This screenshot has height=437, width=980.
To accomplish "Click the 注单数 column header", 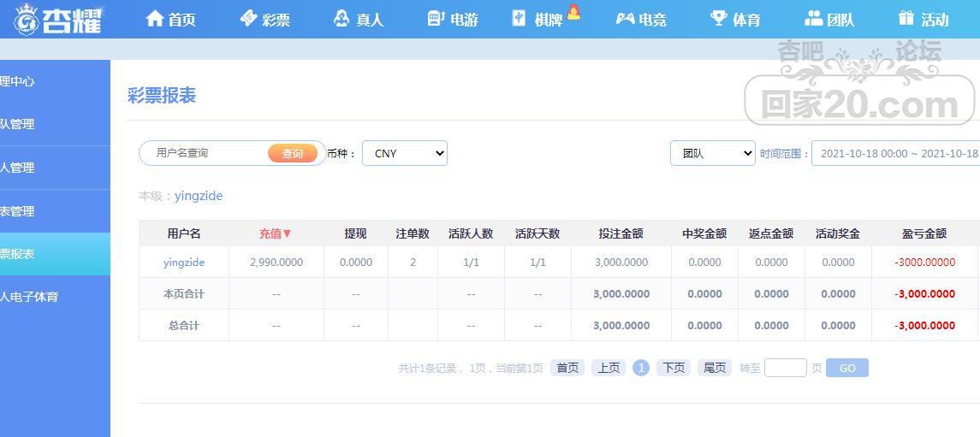I will (413, 233).
